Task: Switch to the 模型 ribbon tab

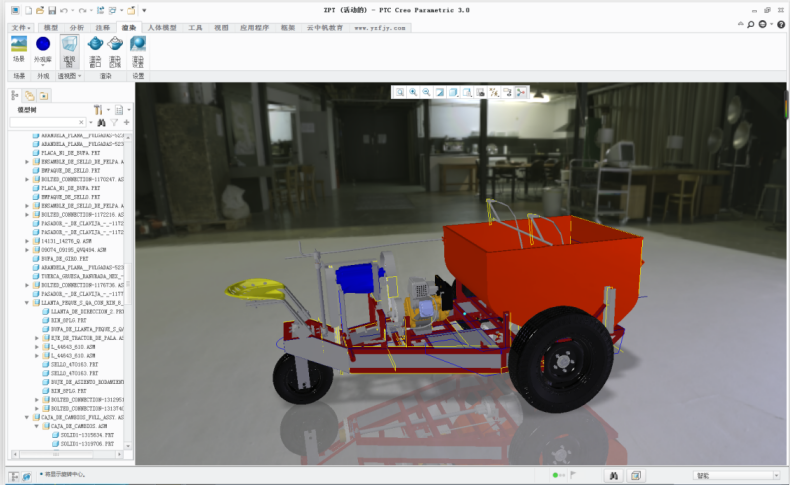Action: click(51, 28)
